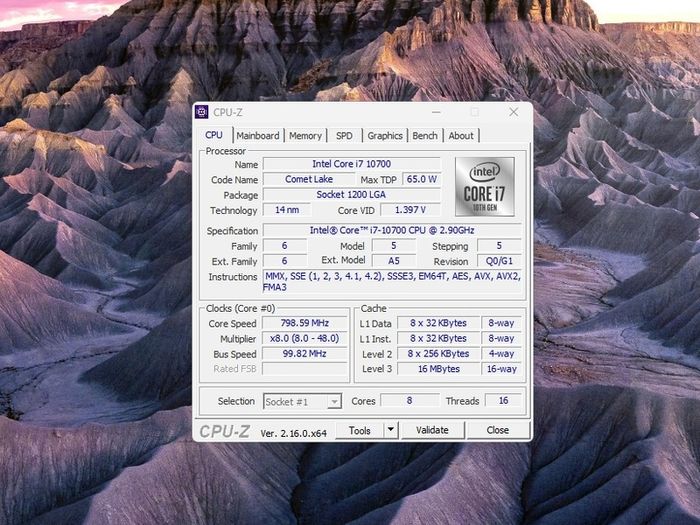Click the Family value field
700x525 pixels.
tap(284, 246)
